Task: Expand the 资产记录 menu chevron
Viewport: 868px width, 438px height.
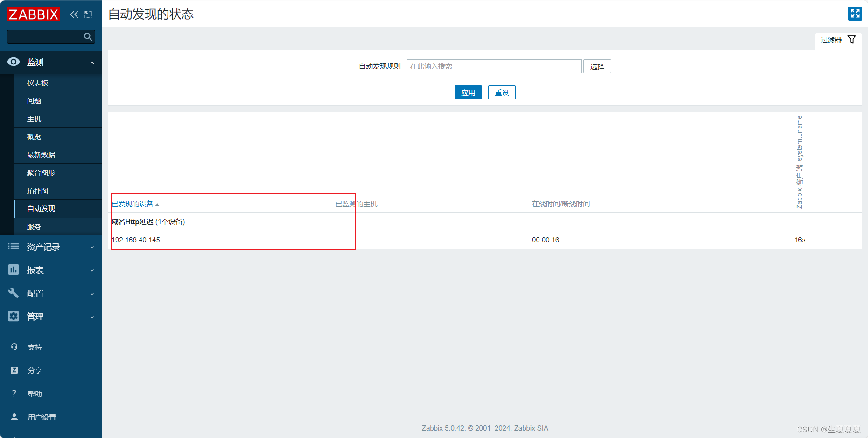Action: tap(92, 247)
